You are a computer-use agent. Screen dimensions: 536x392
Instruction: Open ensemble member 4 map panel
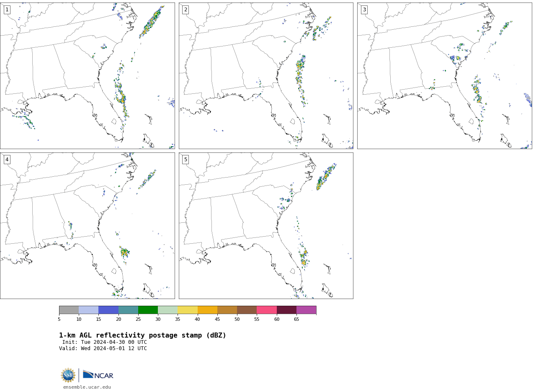(87, 226)
